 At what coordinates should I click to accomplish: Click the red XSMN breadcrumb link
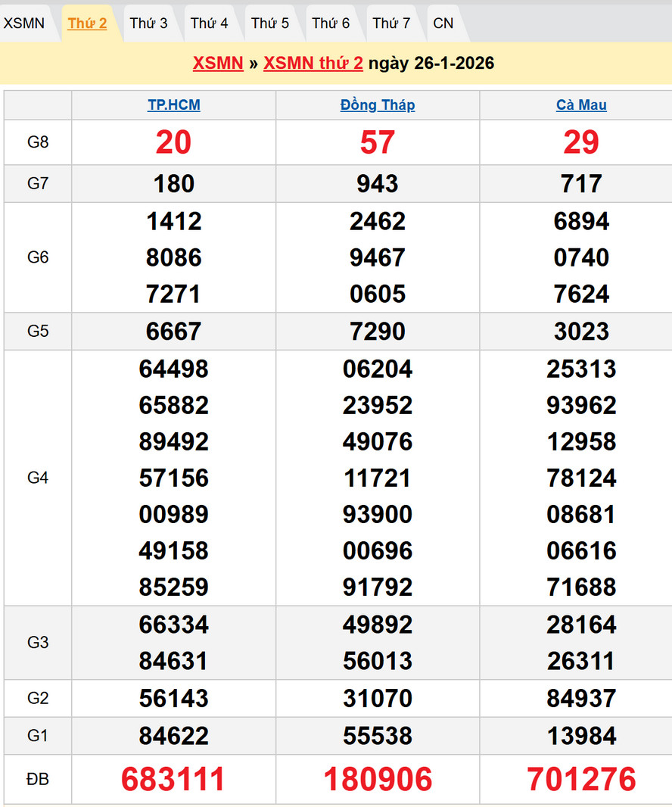(218, 64)
